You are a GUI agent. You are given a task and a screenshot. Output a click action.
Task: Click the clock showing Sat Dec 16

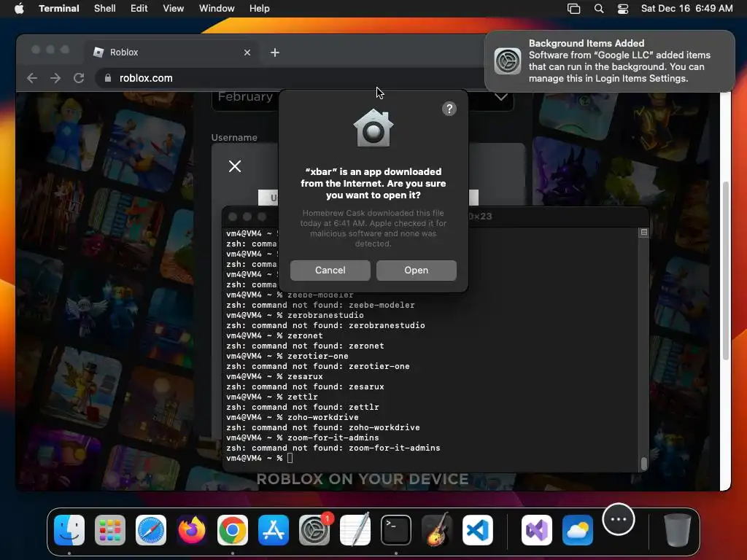[686, 9]
